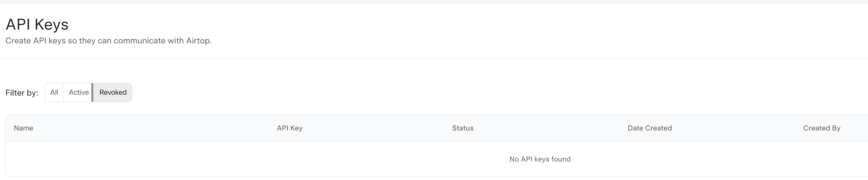
Task: Click the word "Airtop" in the description
Action: (x=198, y=41)
